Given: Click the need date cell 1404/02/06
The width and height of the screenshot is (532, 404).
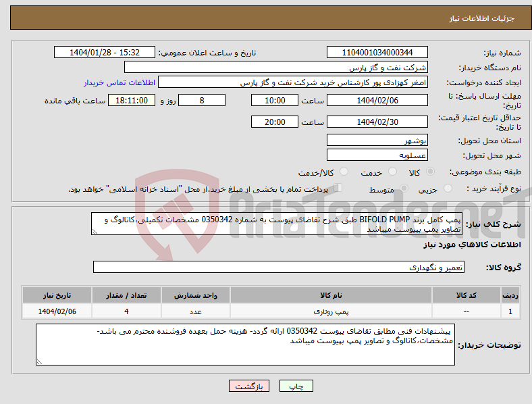Looking at the screenshot, I should tap(57, 311).
